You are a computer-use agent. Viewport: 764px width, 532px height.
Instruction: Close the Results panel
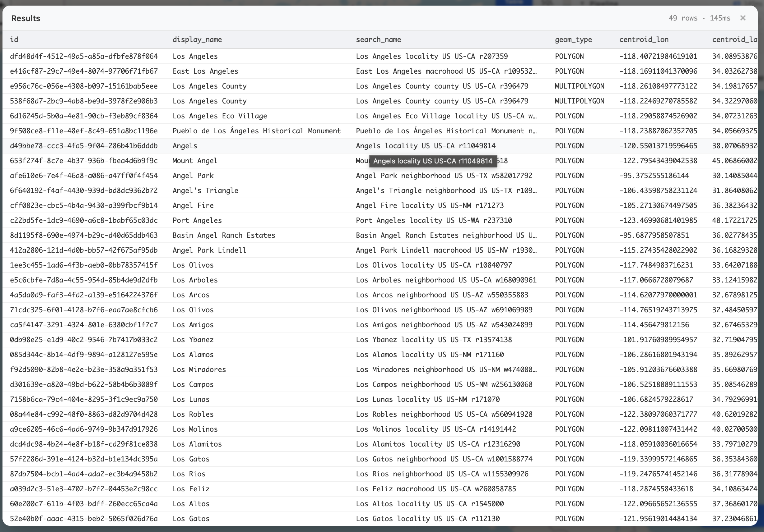click(x=742, y=18)
